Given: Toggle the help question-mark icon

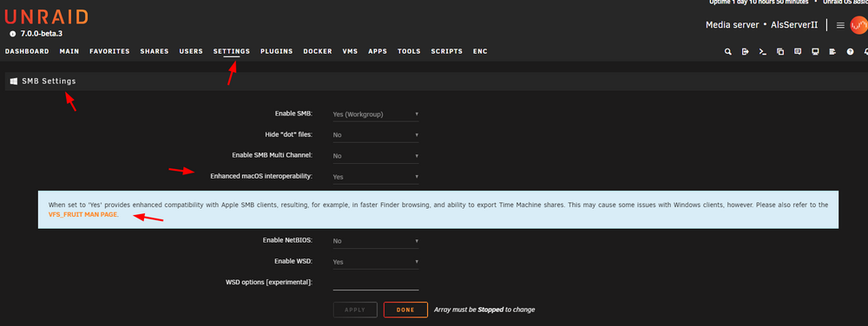Looking at the screenshot, I should [850, 51].
